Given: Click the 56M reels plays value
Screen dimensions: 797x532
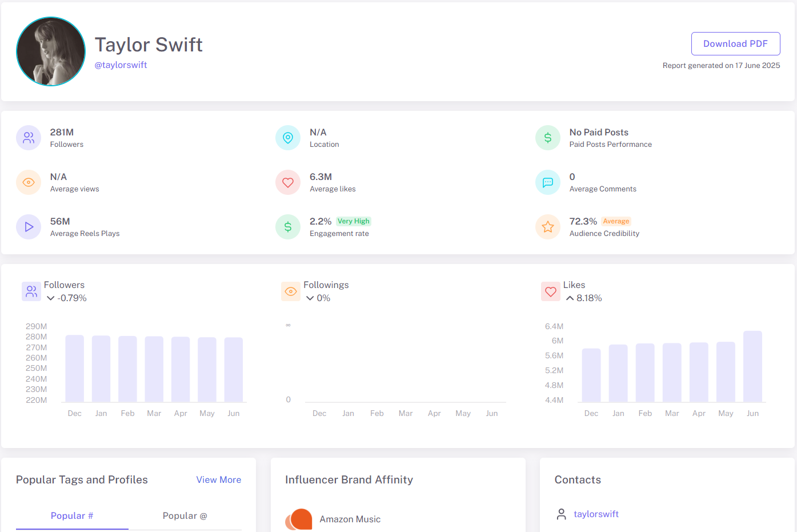Looking at the screenshot, I should 60,222.
